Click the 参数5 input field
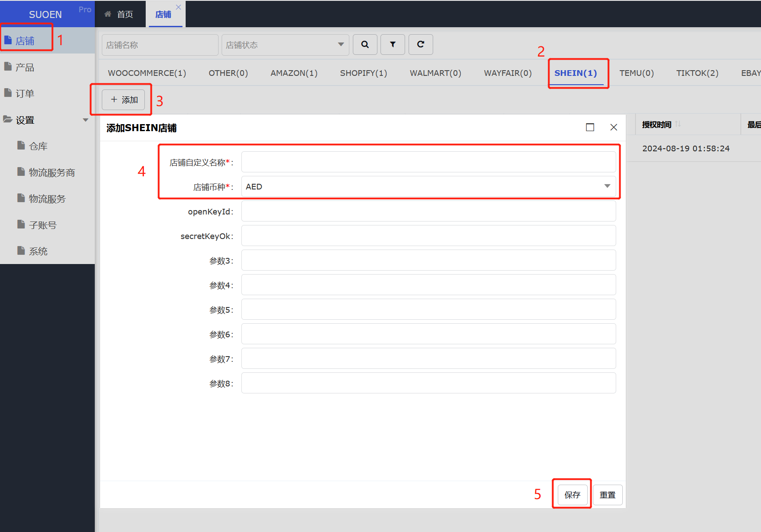 (428, 309)
